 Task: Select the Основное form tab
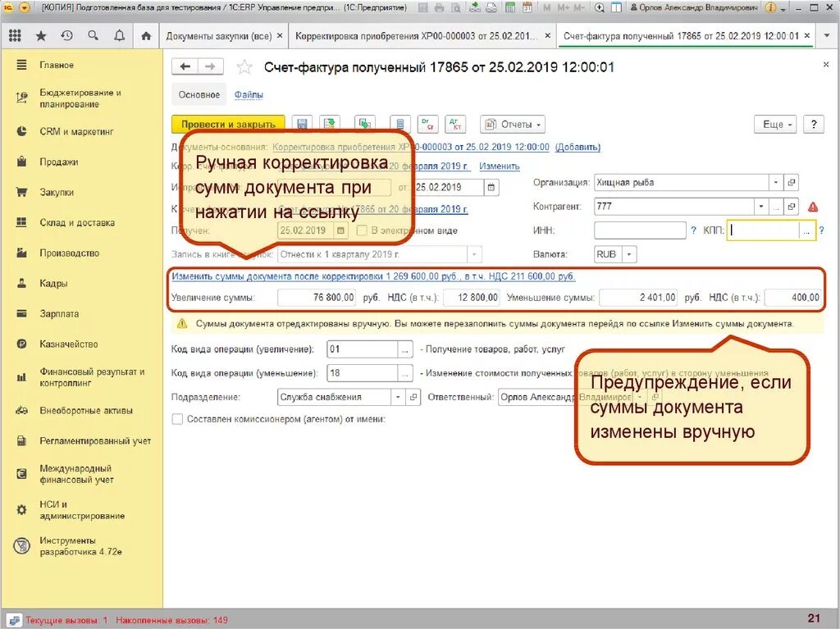click(x=199, y=95)
